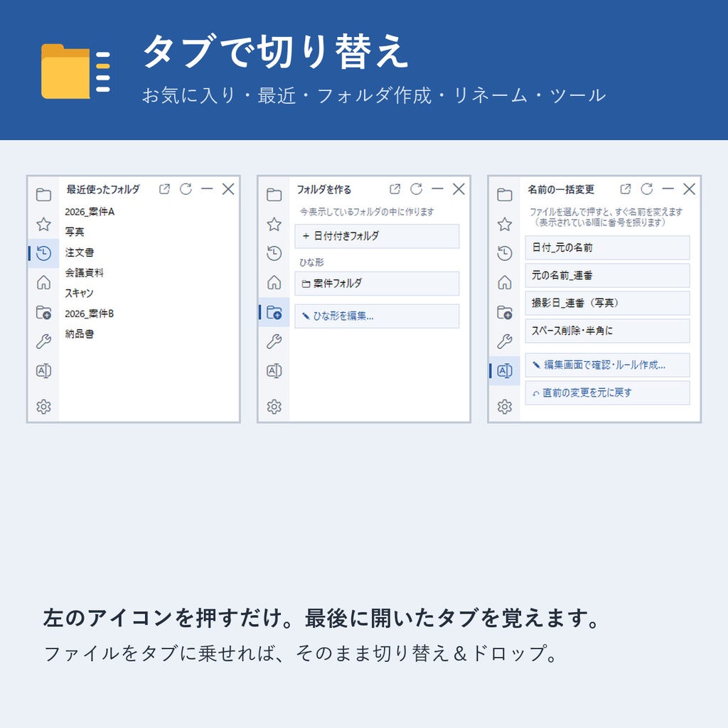Pop out the 名前の一括変更 panel
728x728 pixels.
[626, 189]
